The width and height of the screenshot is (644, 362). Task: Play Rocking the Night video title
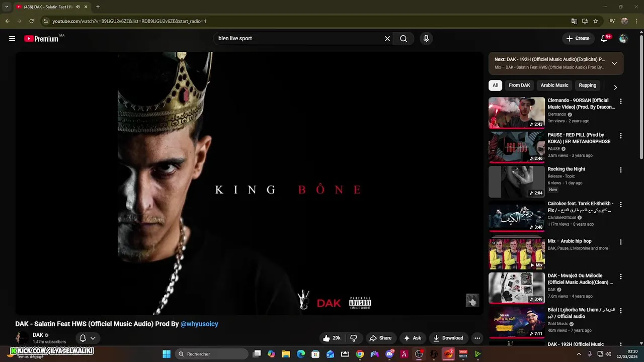(x=567, y=169)
